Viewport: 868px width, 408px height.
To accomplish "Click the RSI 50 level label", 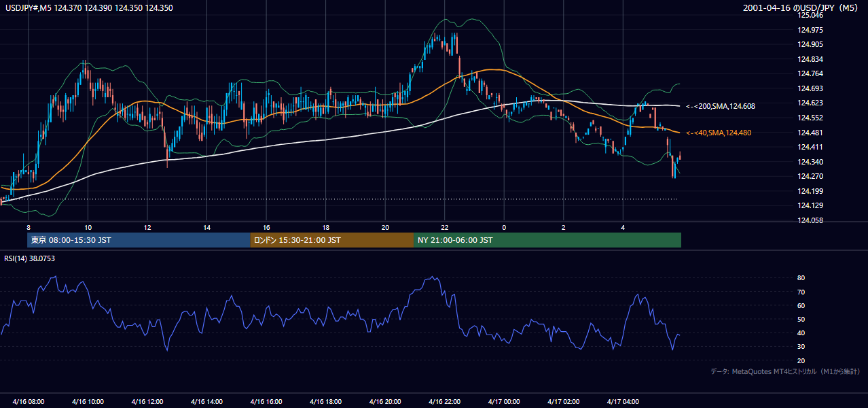I will [x=801, y=319].
